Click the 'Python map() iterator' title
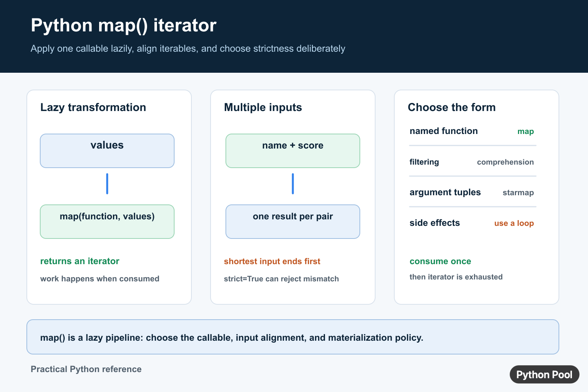Viewport: 588px width, 392px height. pos(123,26)
